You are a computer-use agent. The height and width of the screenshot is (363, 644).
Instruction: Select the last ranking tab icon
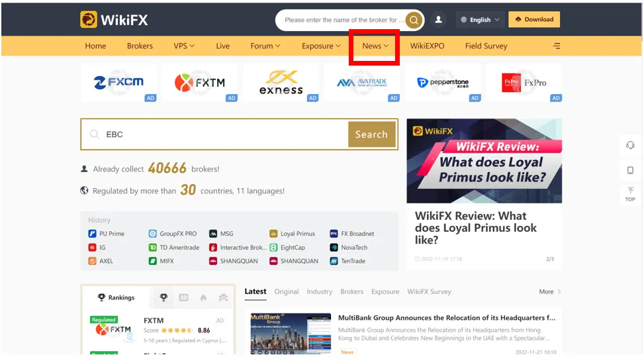click(223, 297)
